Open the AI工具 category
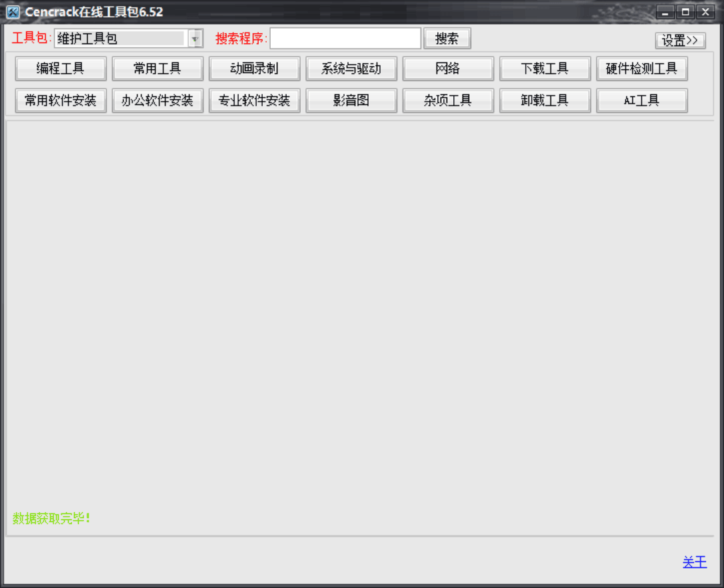 pyautogui.click(x=641, y=100)
